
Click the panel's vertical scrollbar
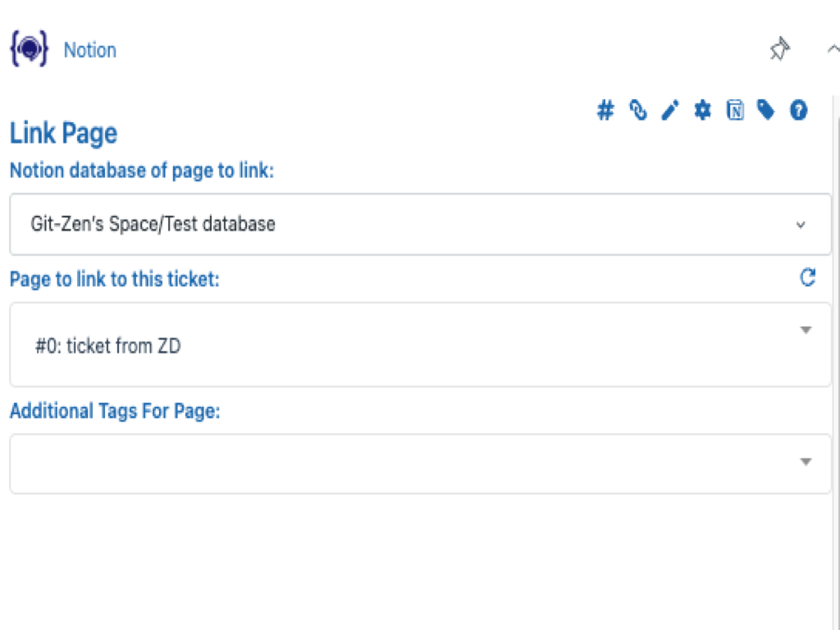(x=836, y=362)
